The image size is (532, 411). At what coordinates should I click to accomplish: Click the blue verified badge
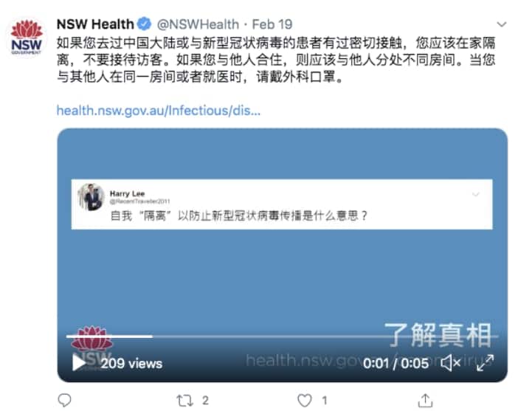tap(144, 24)
